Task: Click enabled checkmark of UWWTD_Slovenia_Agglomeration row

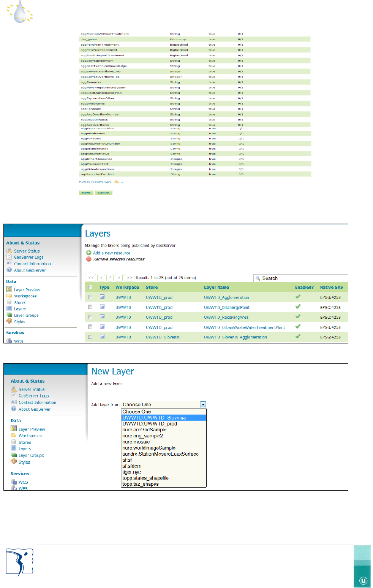Action: pos(298,336)
